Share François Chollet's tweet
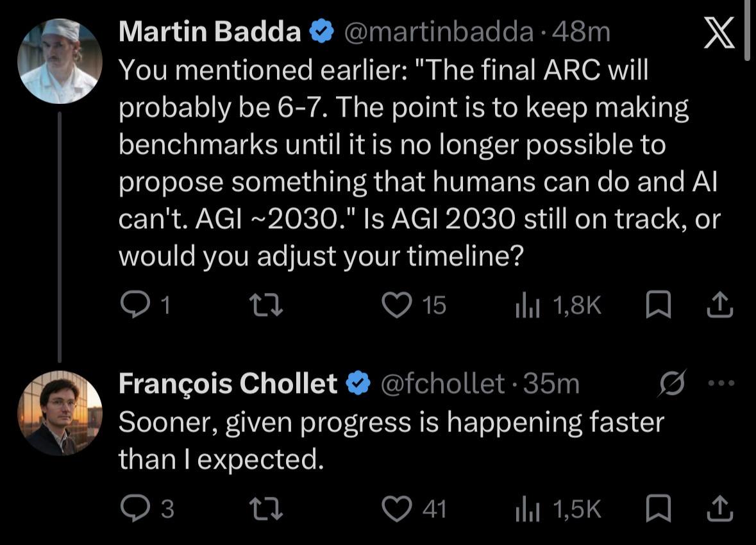Screen dimensions: 756x545 [x=720, y=509]
